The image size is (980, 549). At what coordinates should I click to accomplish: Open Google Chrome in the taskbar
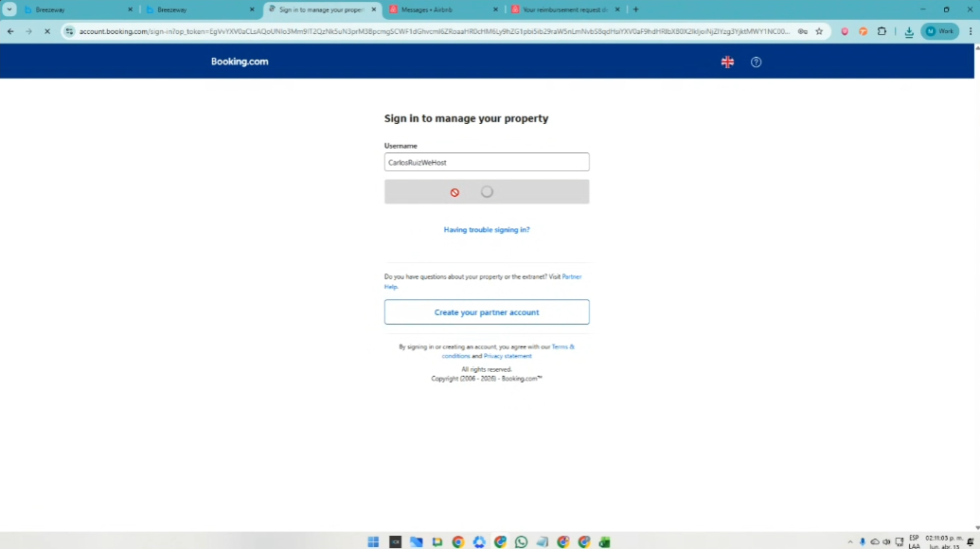coord(458,541)
